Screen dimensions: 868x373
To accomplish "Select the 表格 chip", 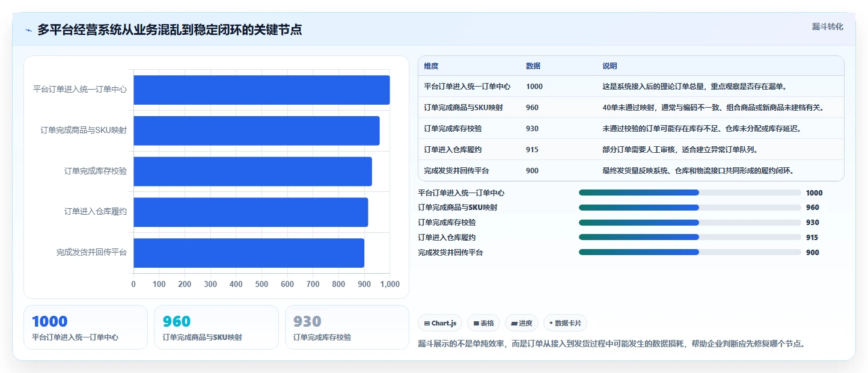I will [x=483, y=323].
